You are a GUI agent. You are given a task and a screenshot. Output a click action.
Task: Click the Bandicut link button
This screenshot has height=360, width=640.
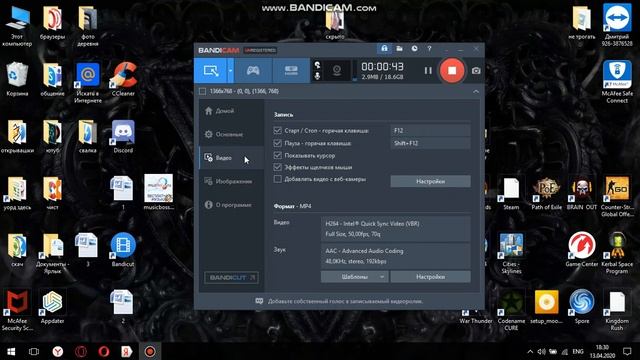click(x=231, y=278)
